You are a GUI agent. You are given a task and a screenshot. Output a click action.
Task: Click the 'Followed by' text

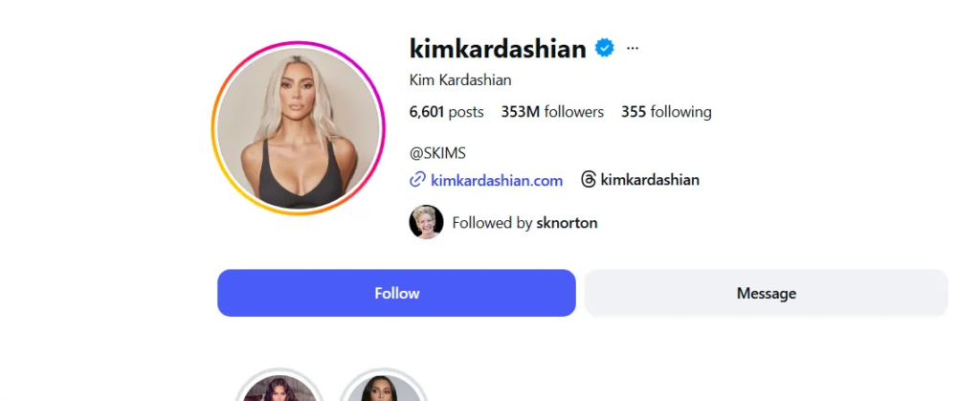point(492,222)
